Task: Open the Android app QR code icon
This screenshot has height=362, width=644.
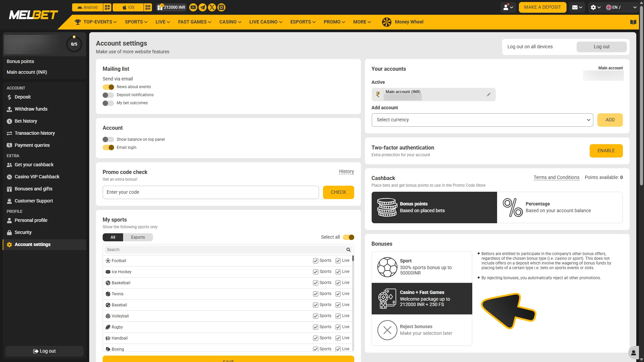Action: coord(107,7)
